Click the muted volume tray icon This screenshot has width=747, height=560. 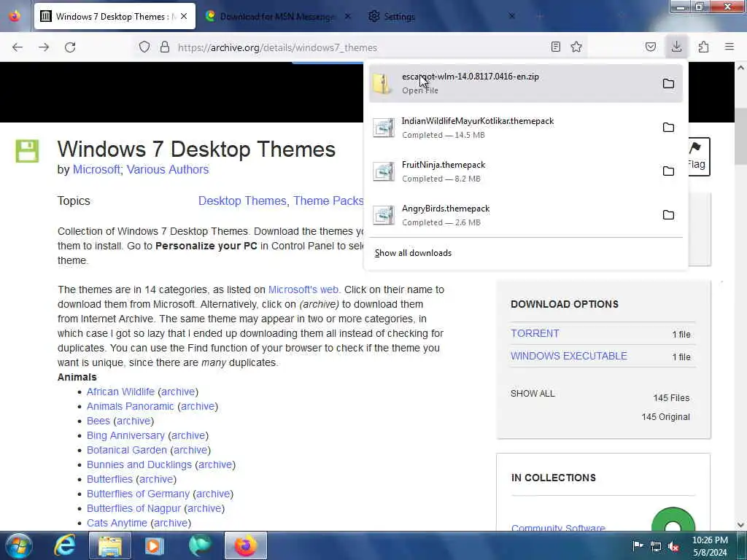point(673,546)
